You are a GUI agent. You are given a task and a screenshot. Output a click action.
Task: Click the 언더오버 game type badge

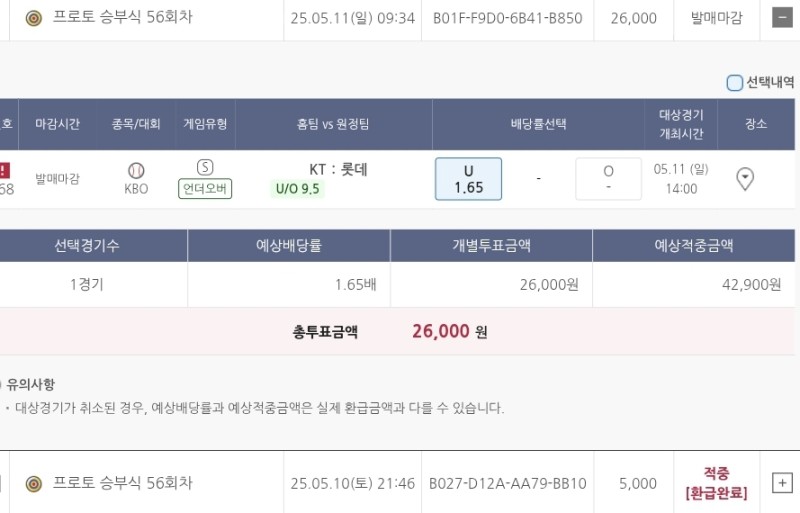pyautogui.click(x=205, y=188)
